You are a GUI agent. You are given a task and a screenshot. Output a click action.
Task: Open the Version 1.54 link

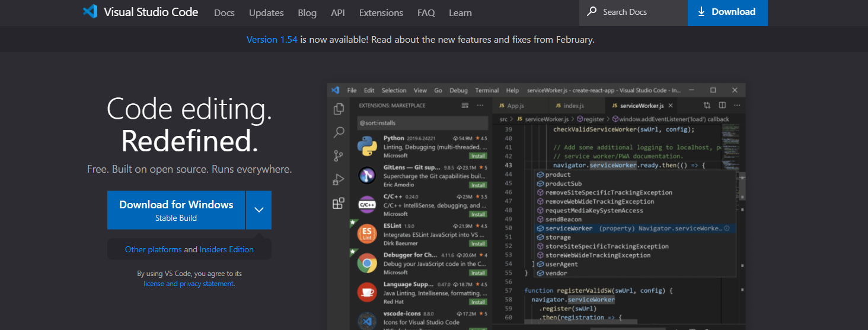pyautogui.click(x=272, y=40)
